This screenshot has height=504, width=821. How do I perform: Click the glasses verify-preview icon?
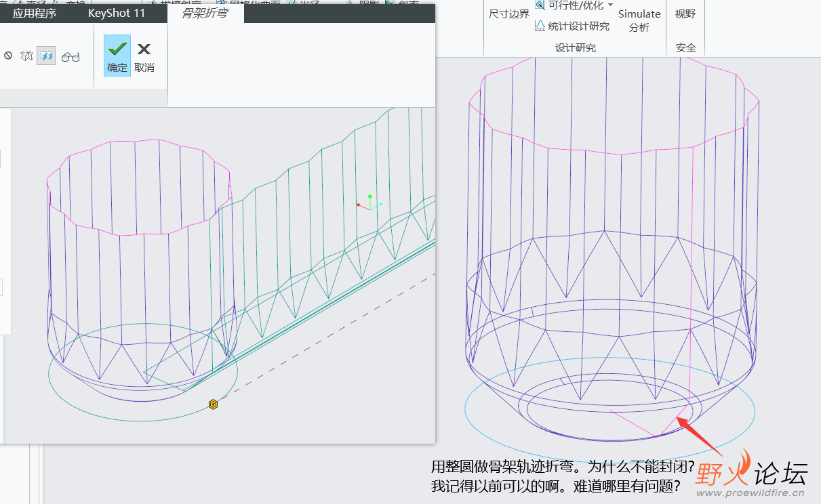[x=71, y=57]
